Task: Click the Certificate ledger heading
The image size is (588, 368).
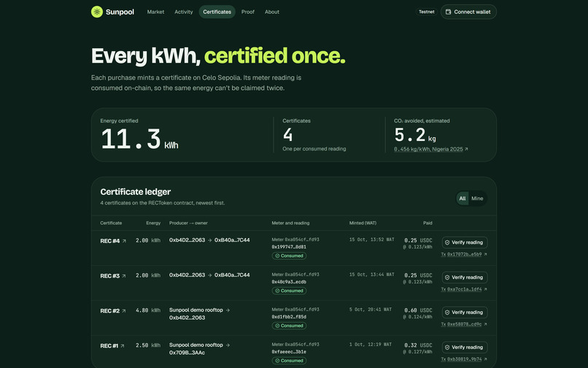Action: pos(136,191)
